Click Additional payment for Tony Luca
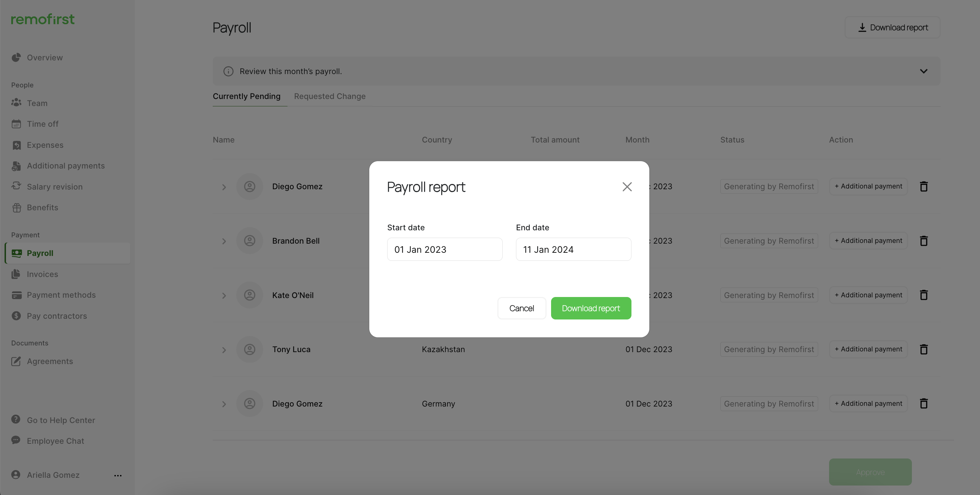This screenshot has width=980, height=495. click(x=868, y=349)
